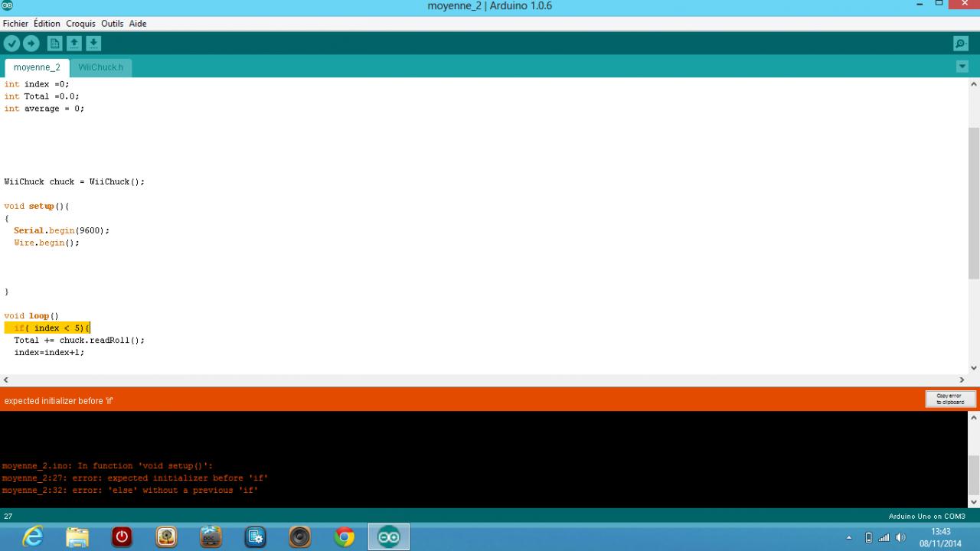Open the Édition menu
980x551 pixels.
(47, 24)
